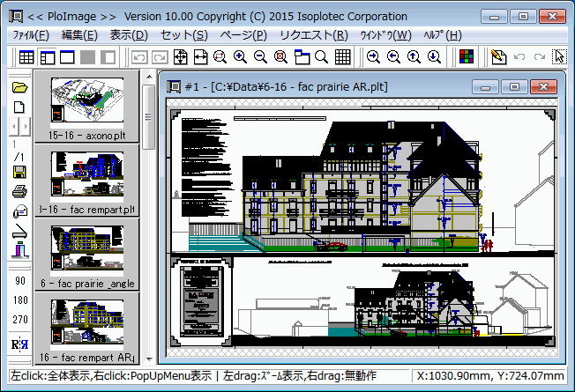Click the floppy disk save icon

tap(19, 172)
